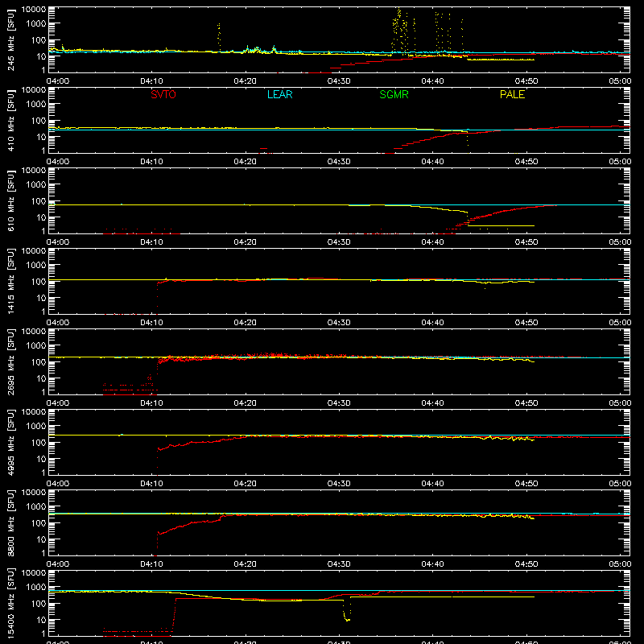Screen dimensions: 644x644
Task: Click 04:10 time label under 1415 MHz panel
Action: coord(151,323)
